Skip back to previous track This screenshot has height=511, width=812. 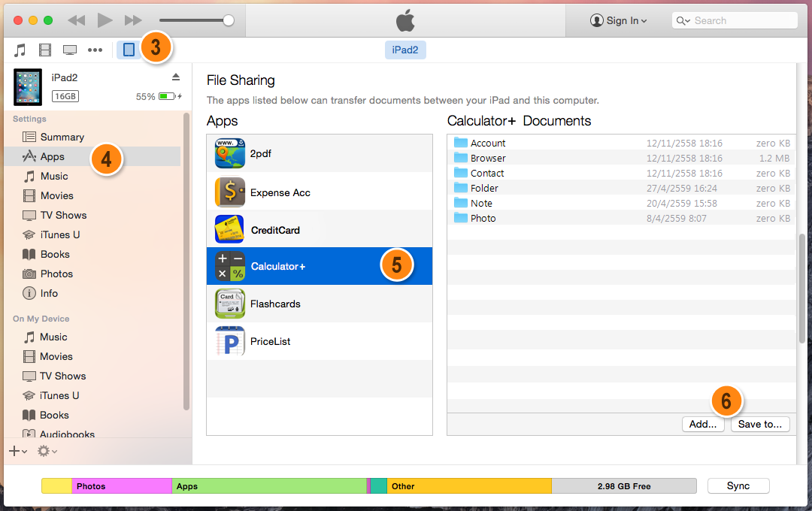[77, 20]
